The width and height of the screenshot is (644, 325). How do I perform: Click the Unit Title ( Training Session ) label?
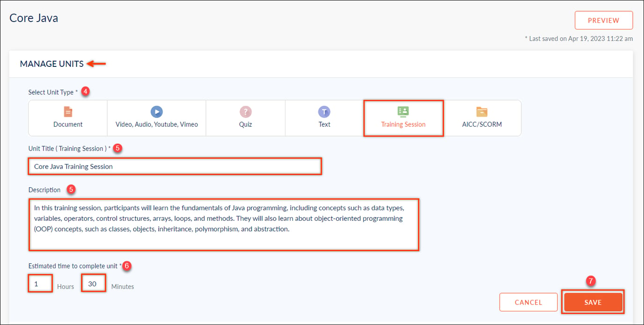click(70, 149)
